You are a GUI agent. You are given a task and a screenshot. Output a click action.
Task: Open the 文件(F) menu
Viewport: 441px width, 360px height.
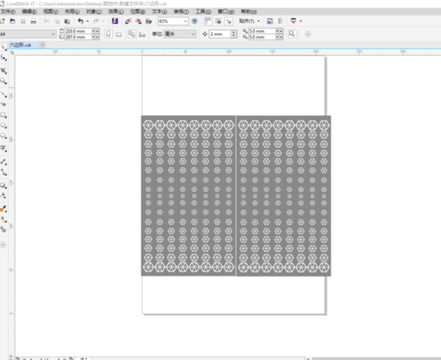point(8,11)
